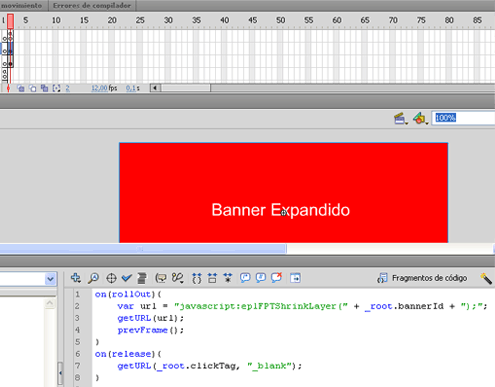Click the toolbox collapse handle beside line numbers
495x387 pixels.
point(60,373)
